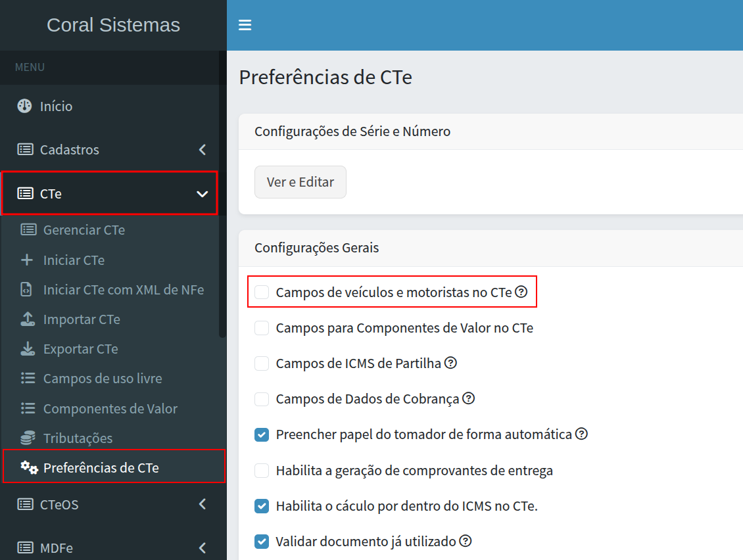Uncheck Preencher papel do tomador automática
Image resolution: width=743 pixels, height=560 pixels.
[262, 434]
